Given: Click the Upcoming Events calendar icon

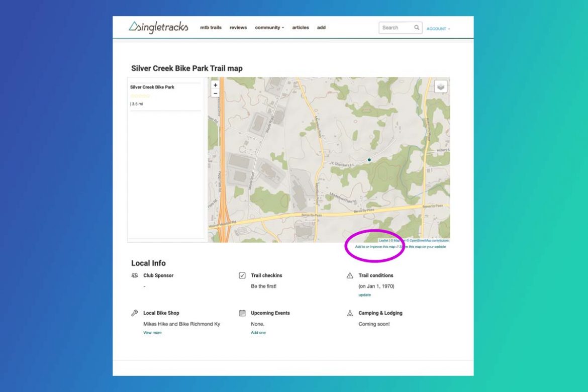Looking at the screenshot, I should point(242,313).
